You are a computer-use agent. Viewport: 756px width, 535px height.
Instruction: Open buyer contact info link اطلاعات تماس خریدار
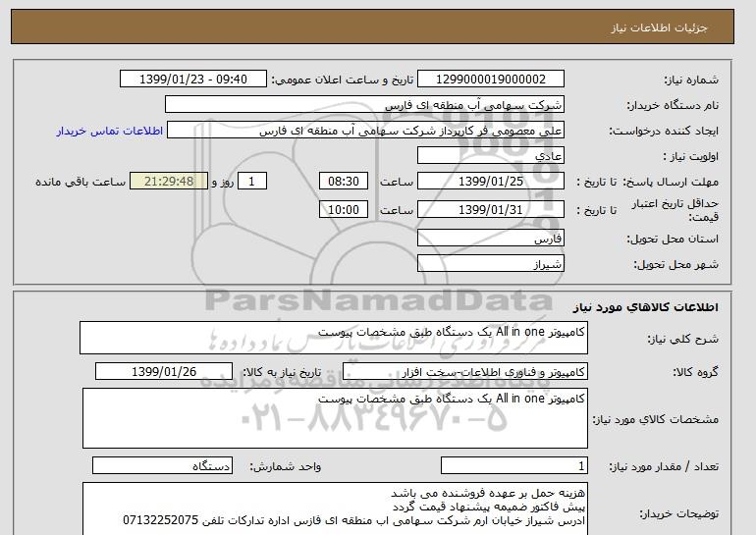[109, 131]
